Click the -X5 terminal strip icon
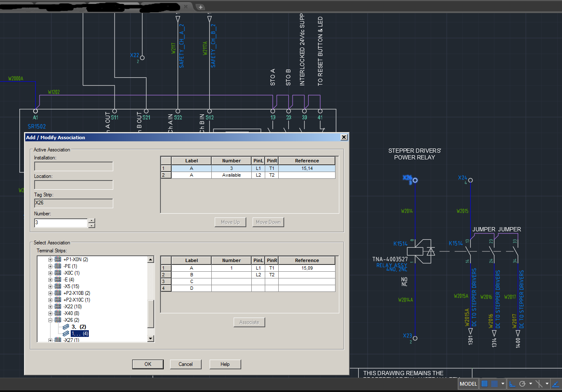This screenshot has width=562, height=392. click(58, 286)
